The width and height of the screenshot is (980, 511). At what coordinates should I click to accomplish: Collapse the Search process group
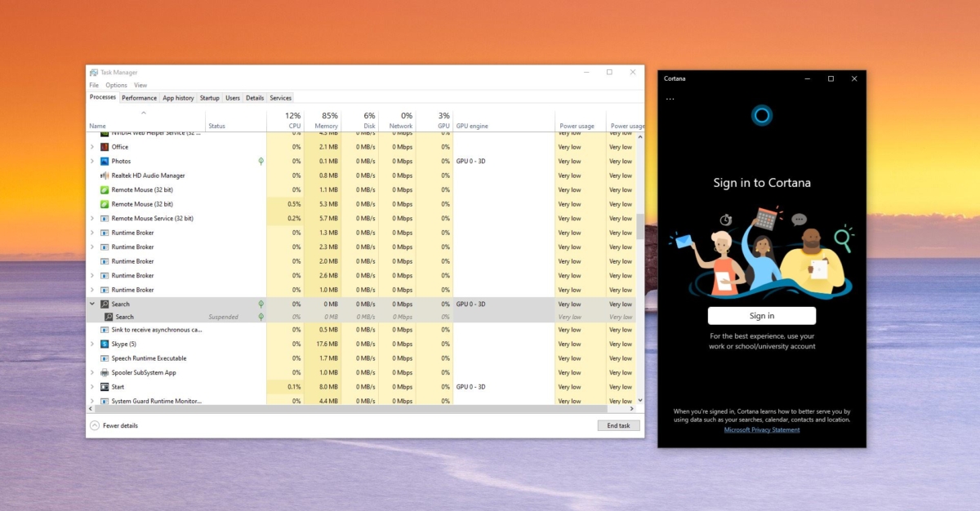(92, 304)
